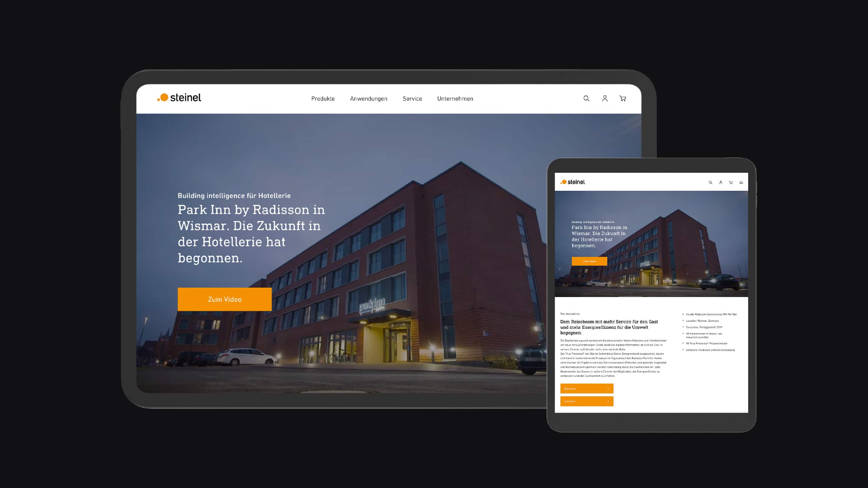Click the Steinel logo on tablet header
The image size is (868, 488).
572,182
